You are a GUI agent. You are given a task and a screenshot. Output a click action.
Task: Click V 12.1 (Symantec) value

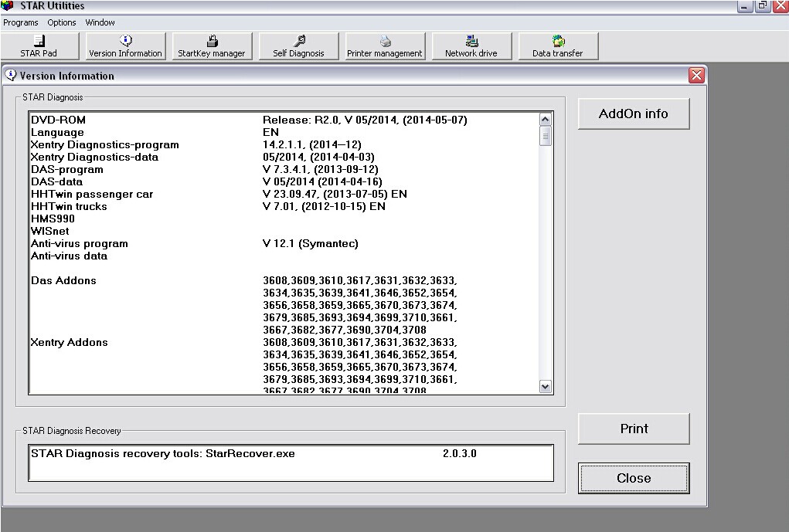pos(311,243)
